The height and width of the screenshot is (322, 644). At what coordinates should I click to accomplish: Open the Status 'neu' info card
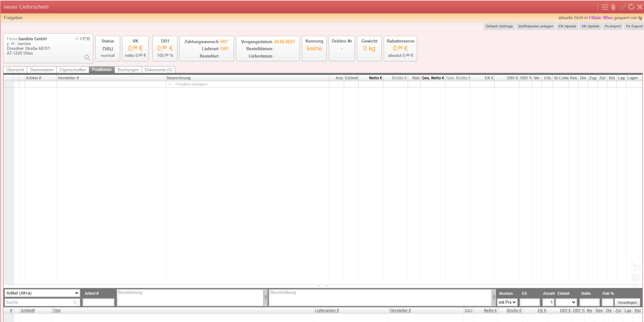(x=108, y=48)
